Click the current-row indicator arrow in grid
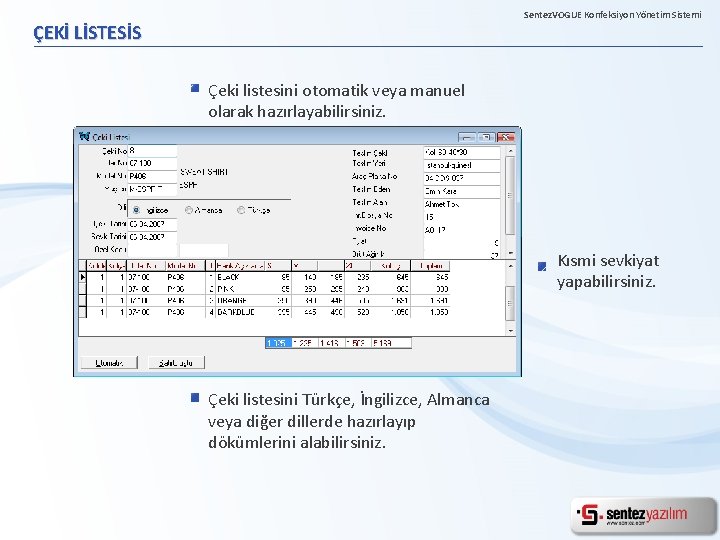This screenshot has height=540, width=720. pyautogui.click(x=83, y=277)
